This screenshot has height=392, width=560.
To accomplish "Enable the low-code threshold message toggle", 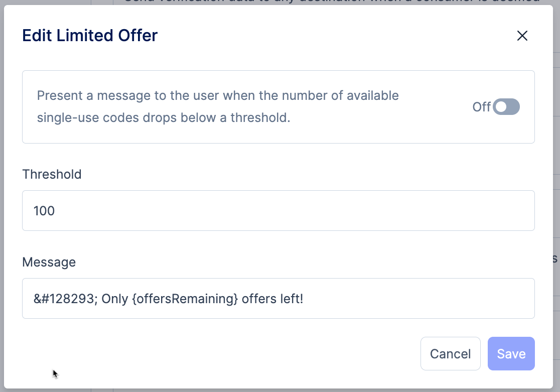I will (506, 106).
